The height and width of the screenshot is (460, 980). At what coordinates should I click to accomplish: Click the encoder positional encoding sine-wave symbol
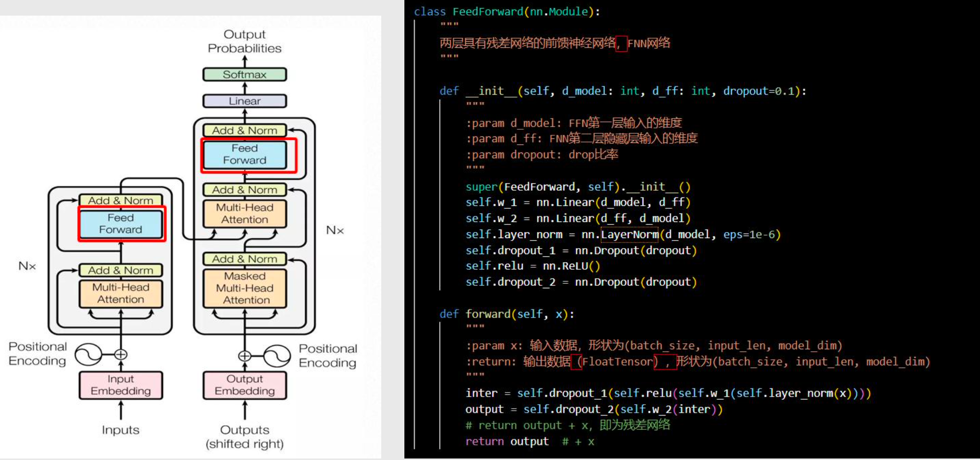tap(89, 355)
